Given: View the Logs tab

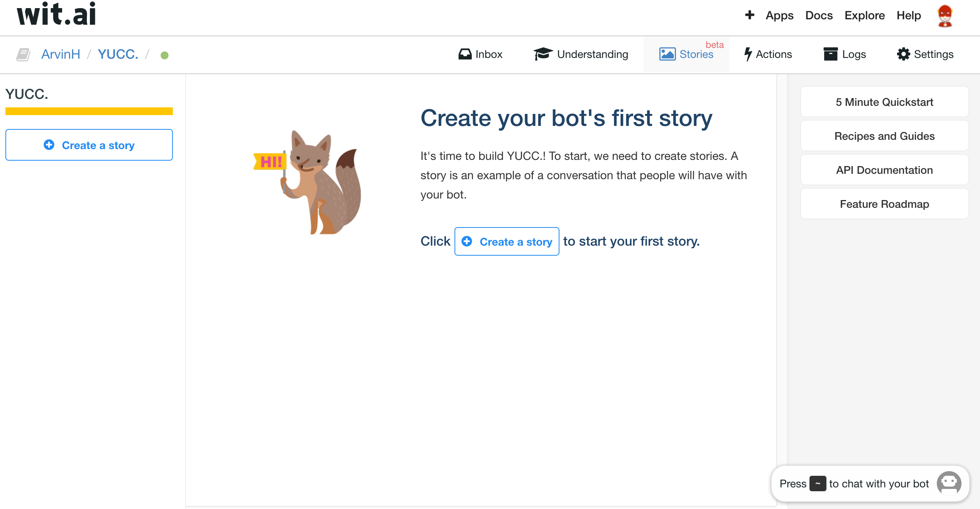Looking at the screenshot, I should (x=845, y=54).
